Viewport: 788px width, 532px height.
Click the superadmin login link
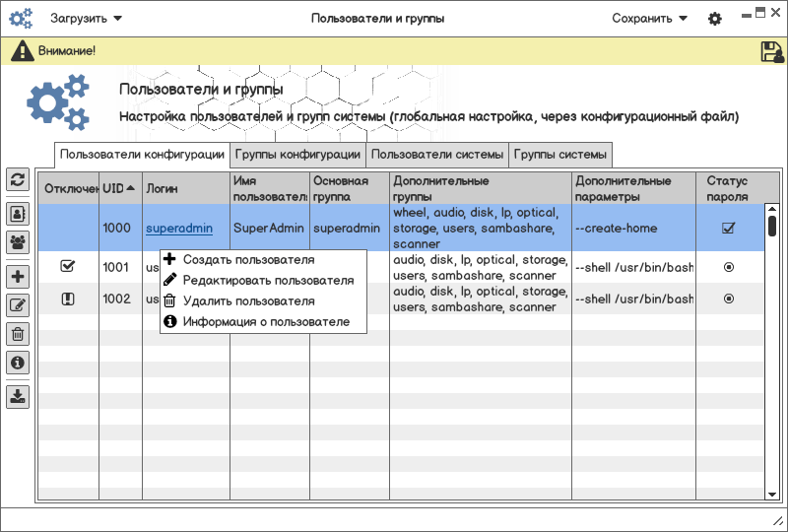point(179,228)
